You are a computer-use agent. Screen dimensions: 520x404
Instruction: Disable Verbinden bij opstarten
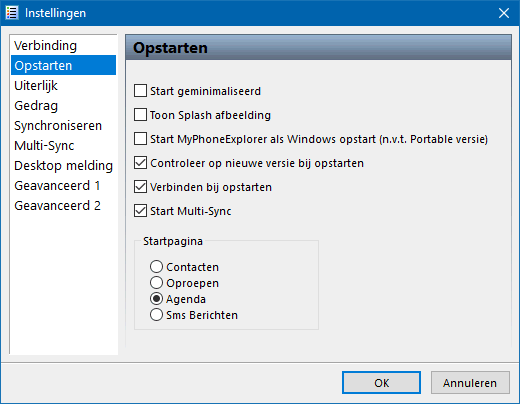pos(140,187)
